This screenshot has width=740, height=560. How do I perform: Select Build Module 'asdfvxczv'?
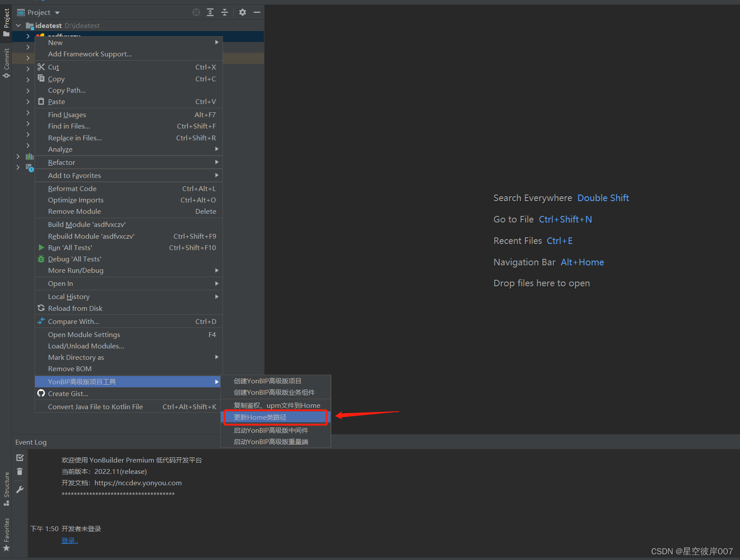click(129, 224)
